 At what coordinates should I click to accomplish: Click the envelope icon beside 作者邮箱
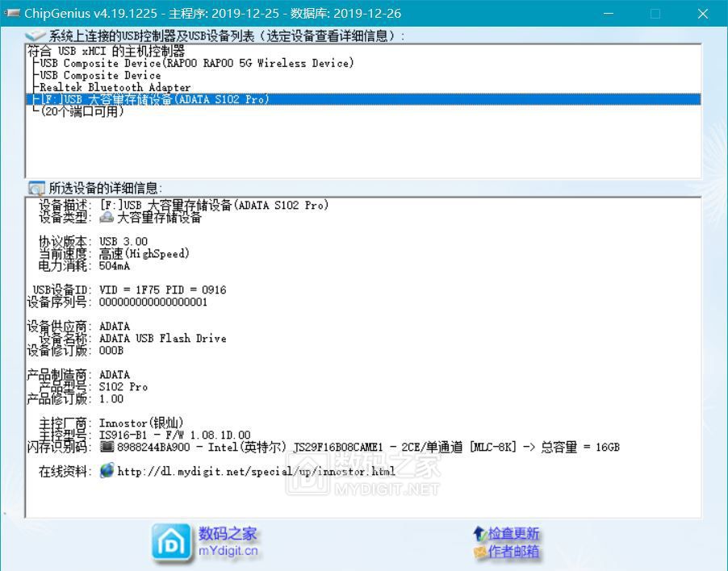(x=480, y=551)
